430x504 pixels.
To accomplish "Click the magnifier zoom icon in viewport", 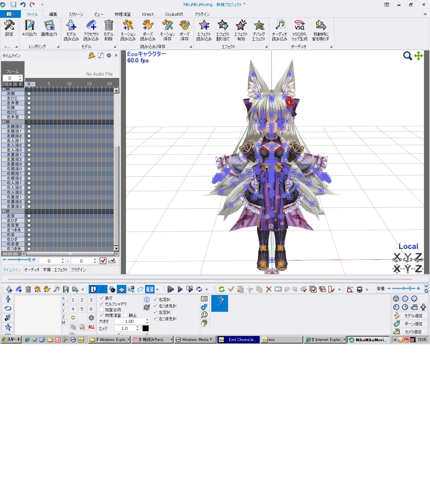I will [x=407, y=56].
